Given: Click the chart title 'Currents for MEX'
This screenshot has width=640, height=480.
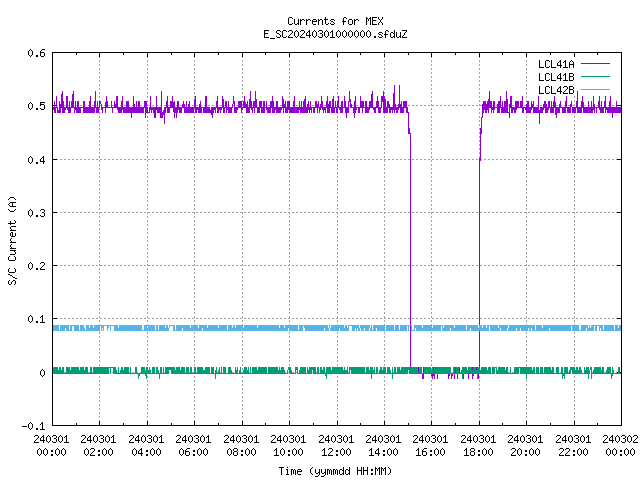Looking at the screenshot, I should (x=335, y=21).
